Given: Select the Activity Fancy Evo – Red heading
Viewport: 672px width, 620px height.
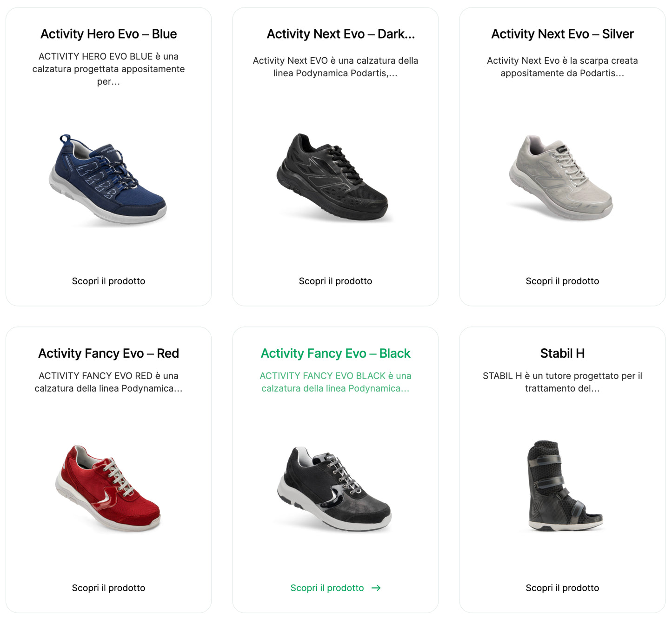Looking at the screenshot, I should 108,353.
